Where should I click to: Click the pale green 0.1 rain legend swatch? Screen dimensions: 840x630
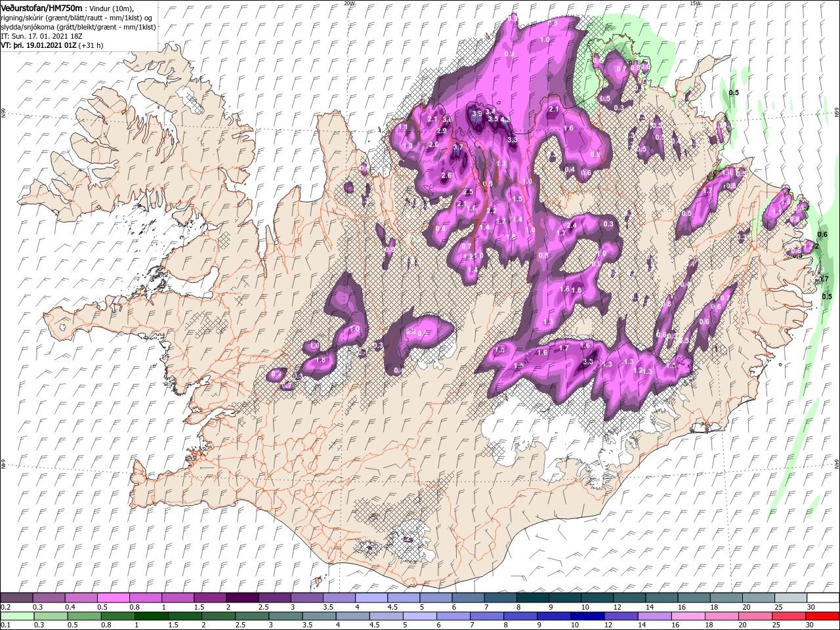[x=16, y=616]
